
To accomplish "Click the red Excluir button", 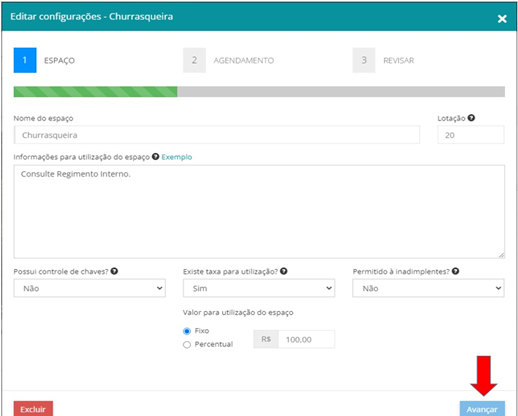I will point(33,409).
